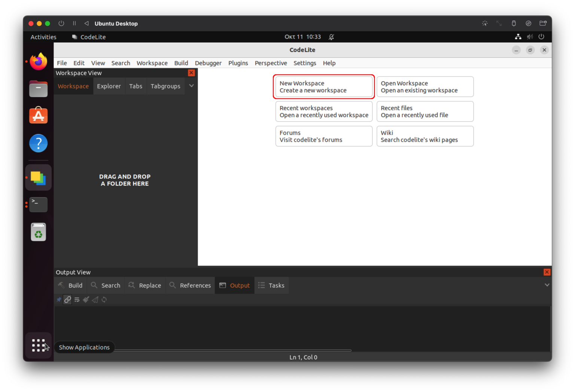Click the drag and drop folder area

click(125, 180)
